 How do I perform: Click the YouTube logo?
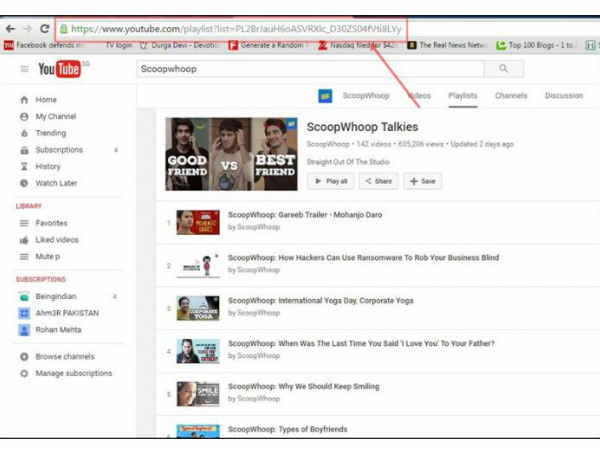pyautogui.click(x=59, y=69)
